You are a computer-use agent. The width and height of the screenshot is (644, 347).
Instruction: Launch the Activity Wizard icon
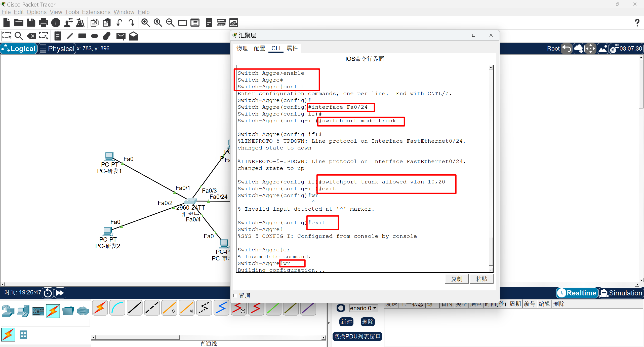[x=80, y=23]
